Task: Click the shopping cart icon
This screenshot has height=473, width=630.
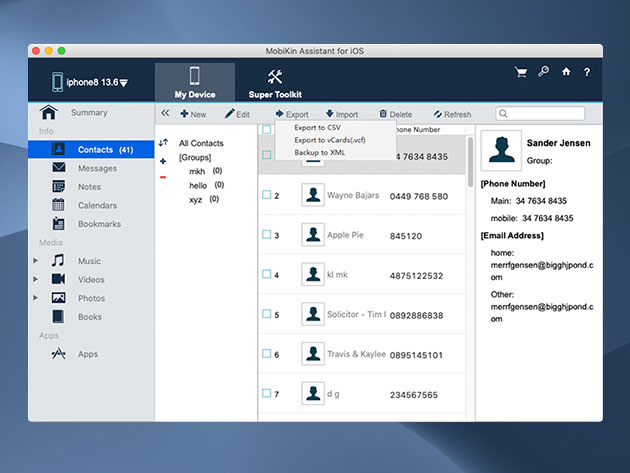Action: pyautogui.click(x=520, y=72)
